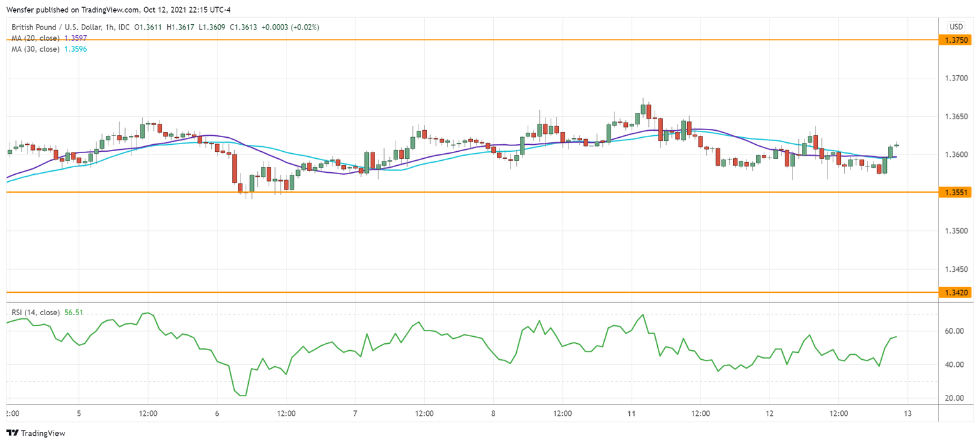Click the upper orange resistance line
The height and width of the screenshot is (444, 980).
(447, 40)
